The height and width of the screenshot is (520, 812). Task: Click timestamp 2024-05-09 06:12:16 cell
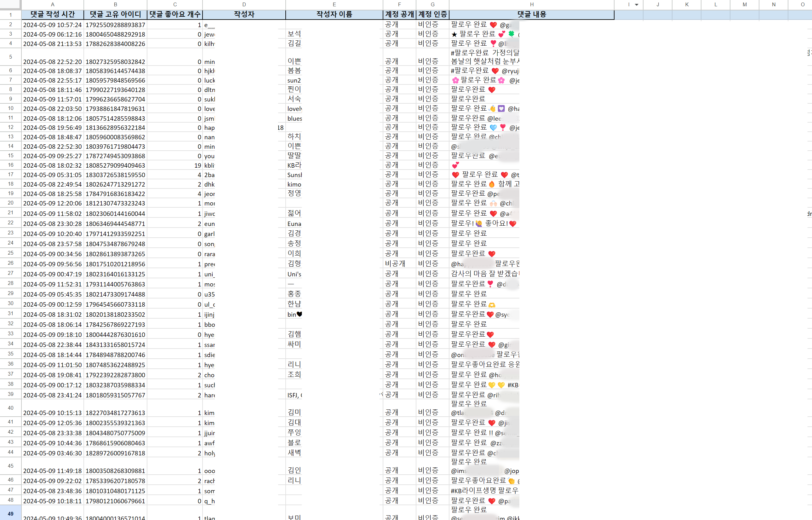pyautogui.click(x=52, y=34)
